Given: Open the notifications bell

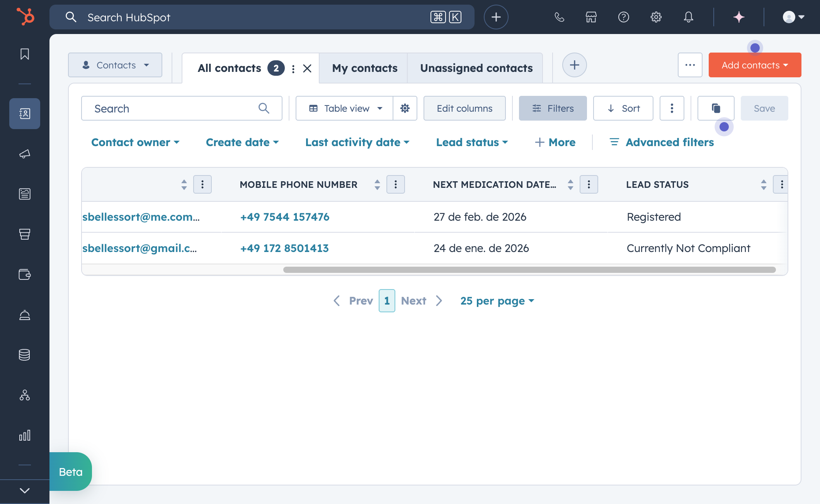Looking at the screenshot, I should tap(689, 17).
